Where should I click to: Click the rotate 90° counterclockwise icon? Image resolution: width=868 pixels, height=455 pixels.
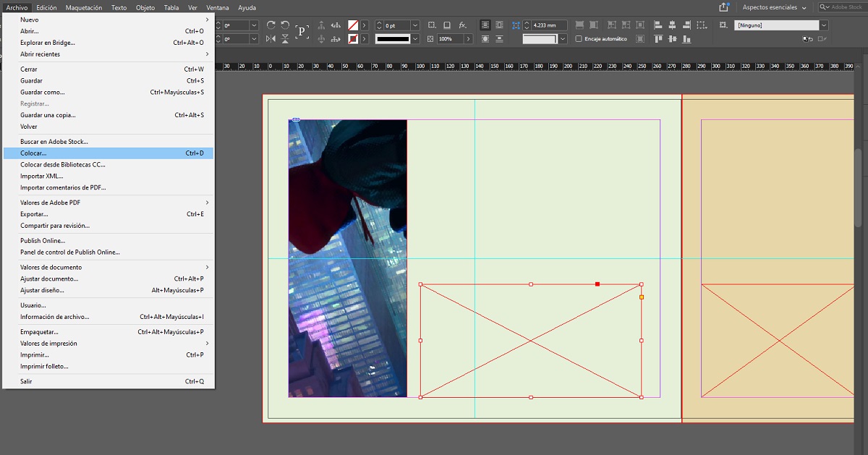(285, 25)
